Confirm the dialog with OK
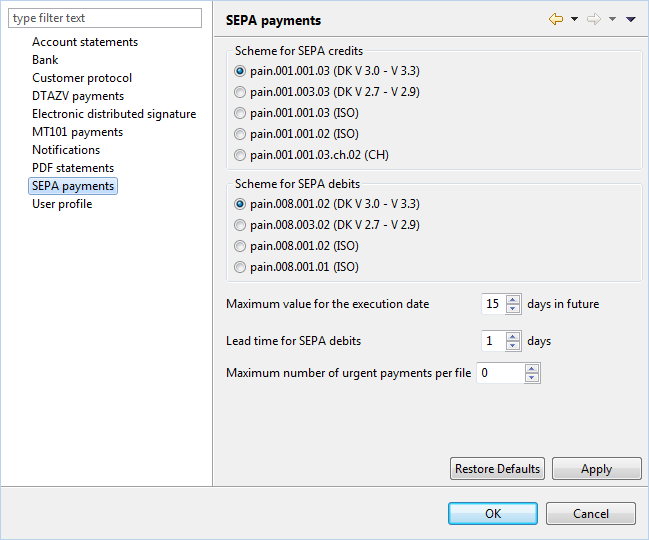Screen dimensions: 649x540 tap(493, 514)
